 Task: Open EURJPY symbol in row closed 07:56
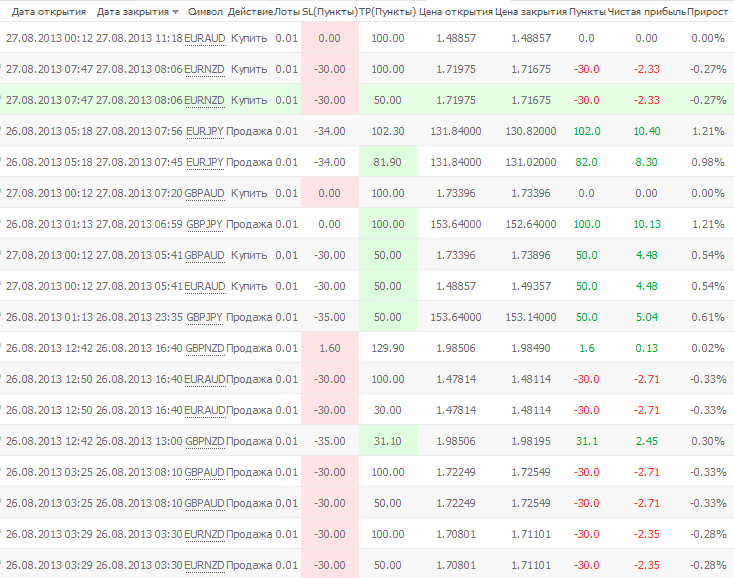(205, 132)
